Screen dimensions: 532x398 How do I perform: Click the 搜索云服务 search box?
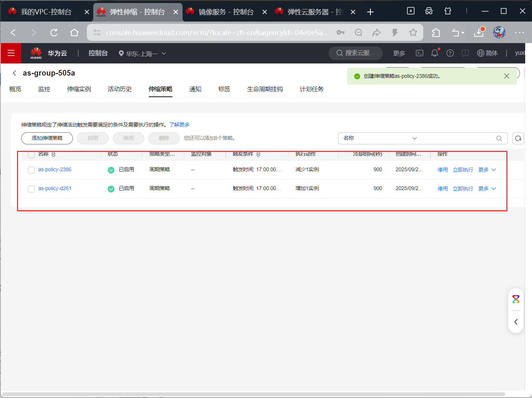(x=356, y=53)
